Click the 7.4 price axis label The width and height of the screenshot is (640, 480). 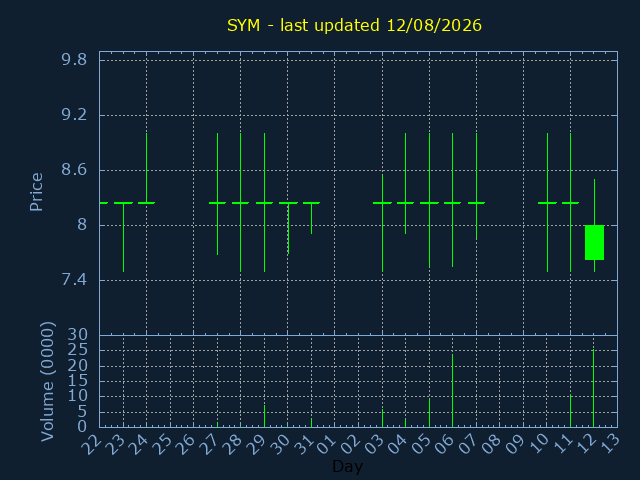(x=74, y=280)
